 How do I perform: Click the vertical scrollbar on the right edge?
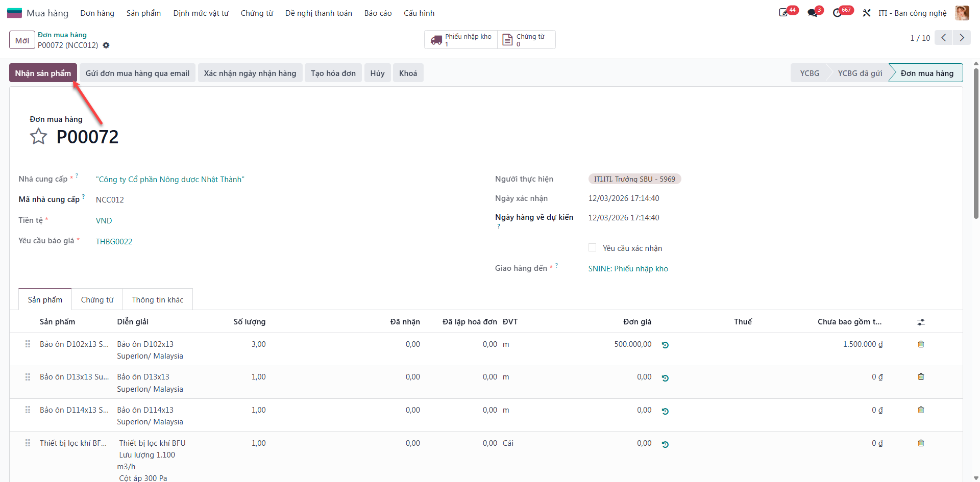[x=976, y=143]
